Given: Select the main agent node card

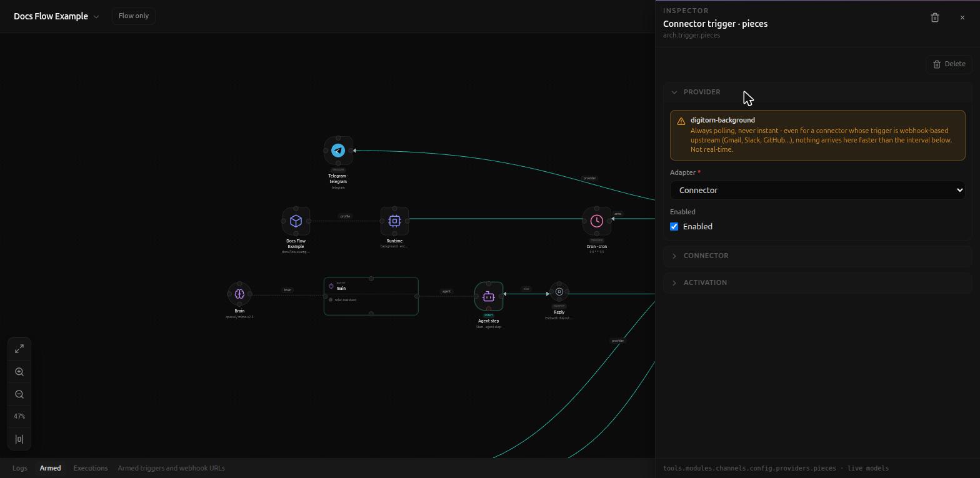Looking at the screenshot, I should pos(371,296).
